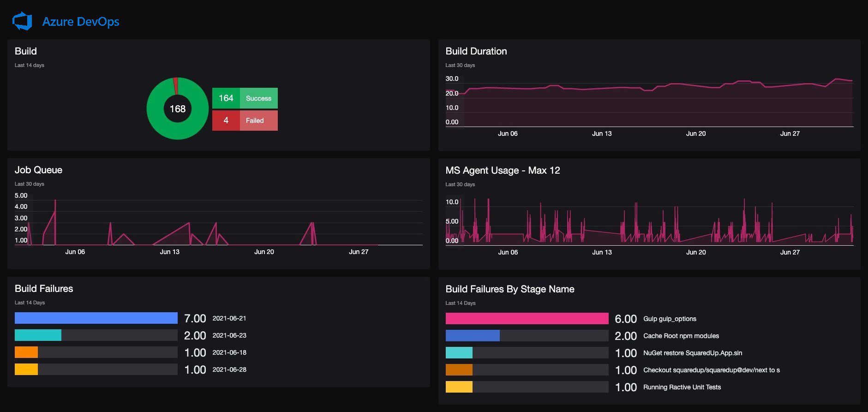Open the Azure DevOps title link

click(x=81, y=22)
